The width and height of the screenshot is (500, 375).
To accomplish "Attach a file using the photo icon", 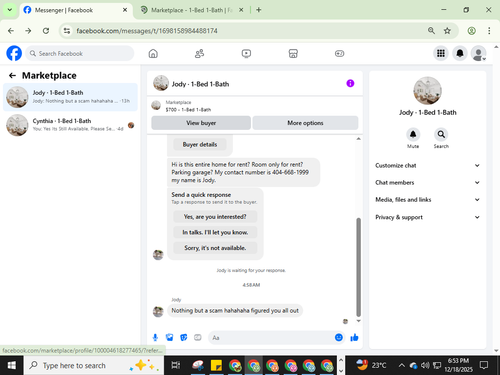I will pyautogui.click(x=170, y=338).
